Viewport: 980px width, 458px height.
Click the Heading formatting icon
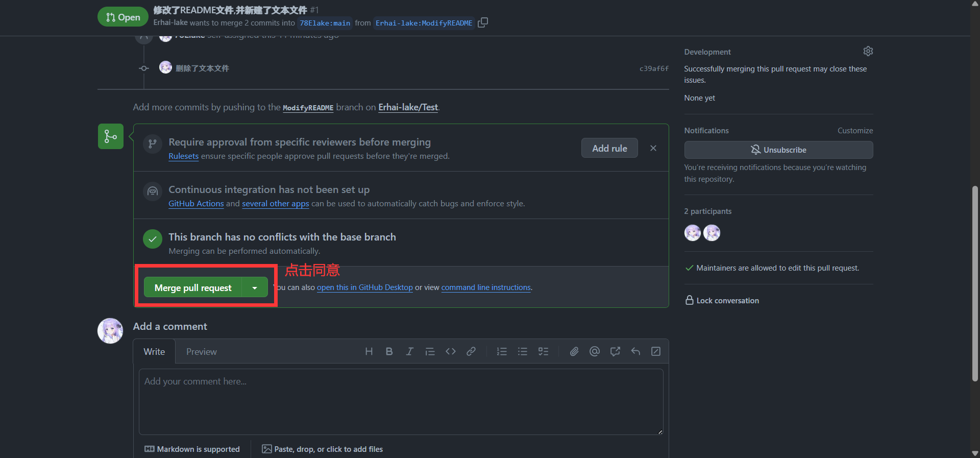click(x=369, y=351)
